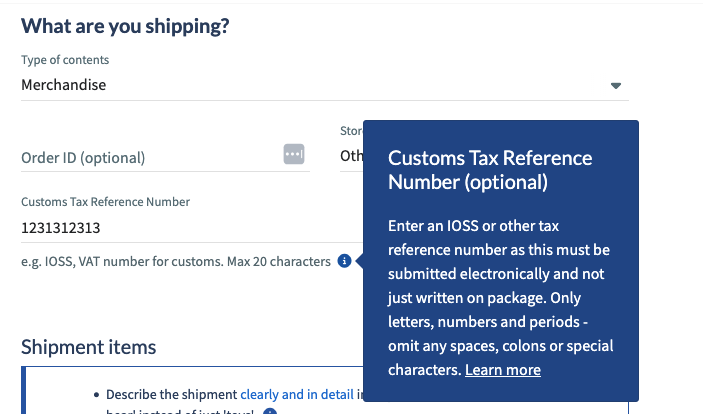The image size is (703, 414).
Task: Click the "What are you shipping?" heading
Action: [125, 27]
